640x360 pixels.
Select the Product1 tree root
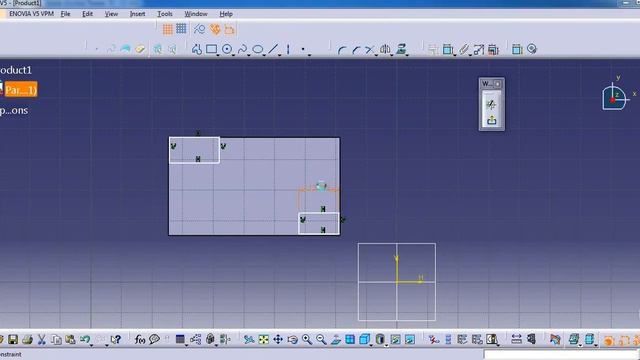[16, 70]
